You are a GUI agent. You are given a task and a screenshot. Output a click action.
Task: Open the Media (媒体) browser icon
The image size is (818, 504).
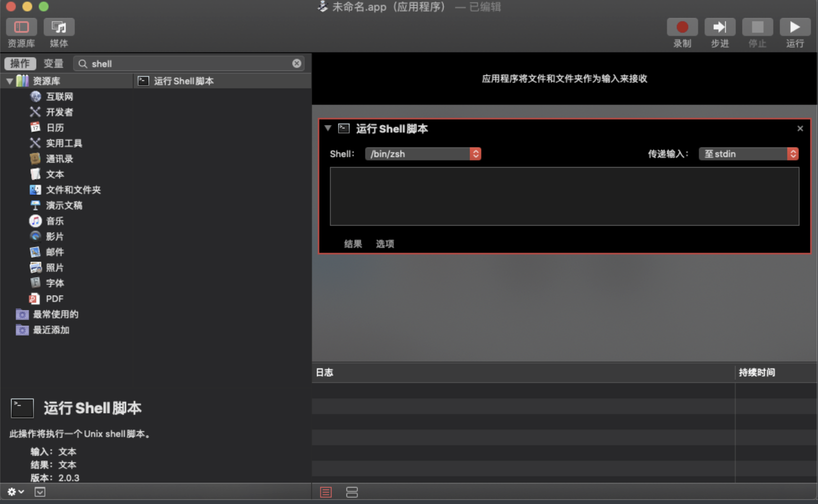tap(58, 27)
